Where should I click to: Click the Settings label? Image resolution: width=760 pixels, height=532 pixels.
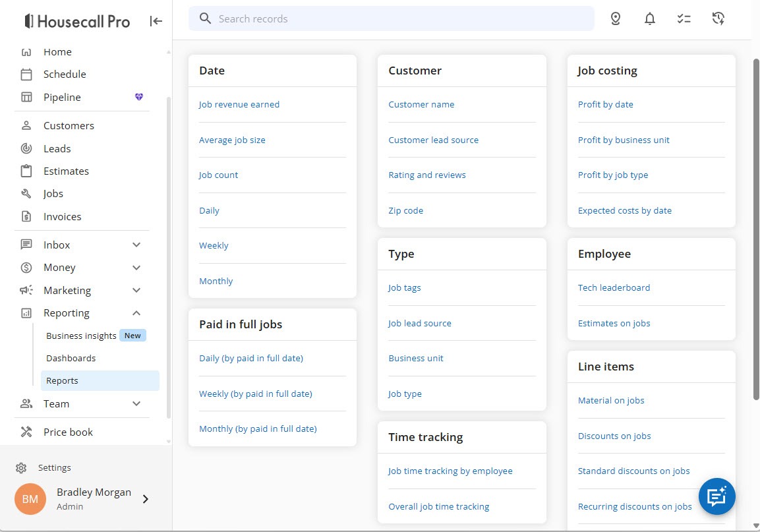tap(54, 468)
